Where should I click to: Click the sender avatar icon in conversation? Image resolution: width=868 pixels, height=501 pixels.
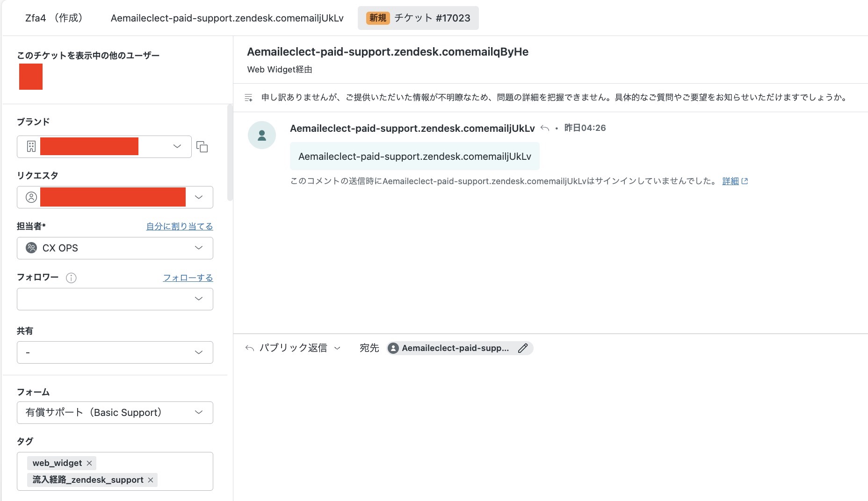262,135
